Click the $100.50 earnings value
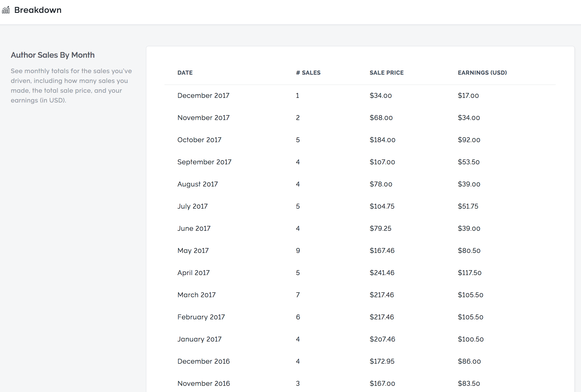The image size is (581, 392). point(471,339)
